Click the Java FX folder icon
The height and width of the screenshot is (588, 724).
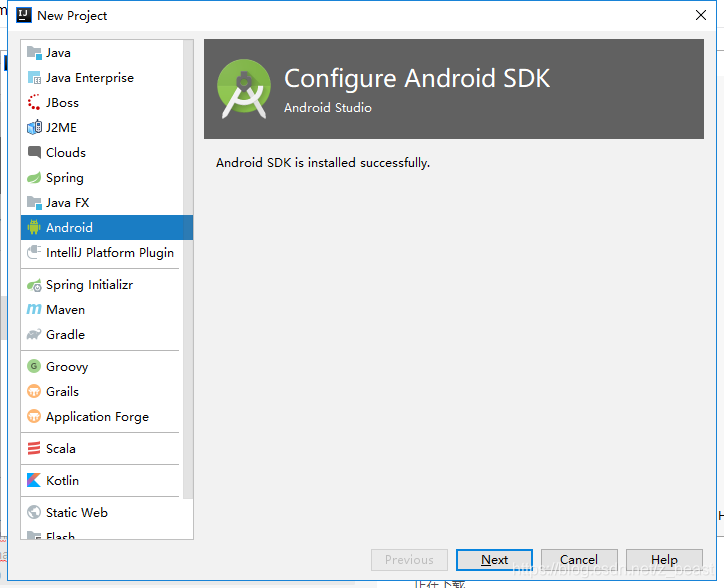tap(34, 203)
